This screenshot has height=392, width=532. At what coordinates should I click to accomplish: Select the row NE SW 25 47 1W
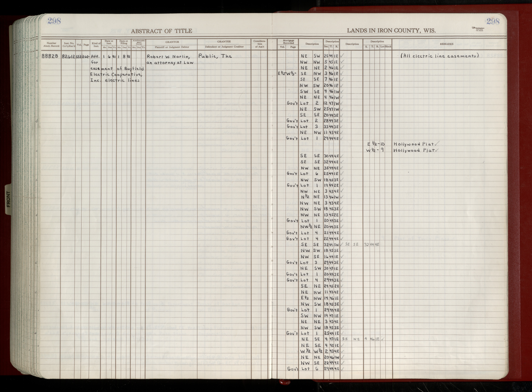[322, 109]
